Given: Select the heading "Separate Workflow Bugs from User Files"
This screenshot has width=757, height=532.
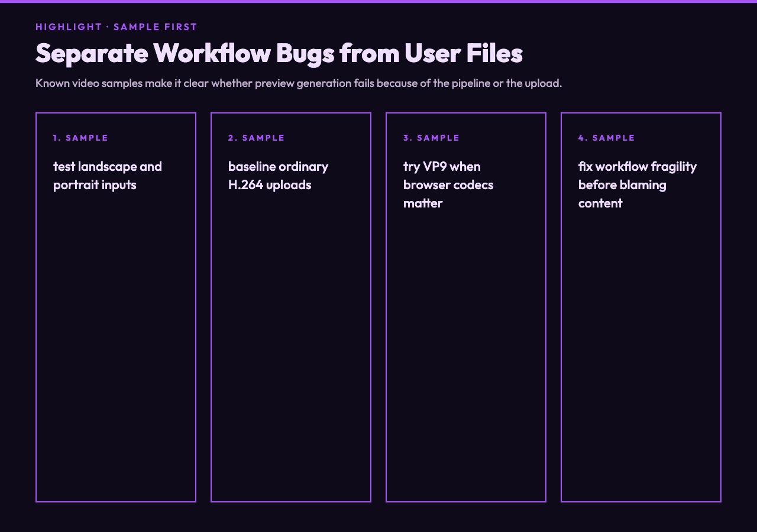Looking at the screenshot, I should coord(279,53).
